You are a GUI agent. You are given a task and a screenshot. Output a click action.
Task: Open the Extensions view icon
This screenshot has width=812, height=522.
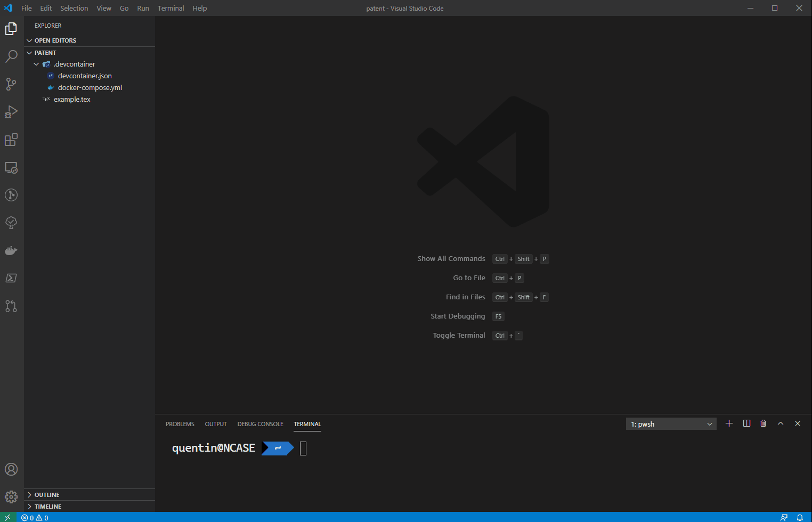11,140
